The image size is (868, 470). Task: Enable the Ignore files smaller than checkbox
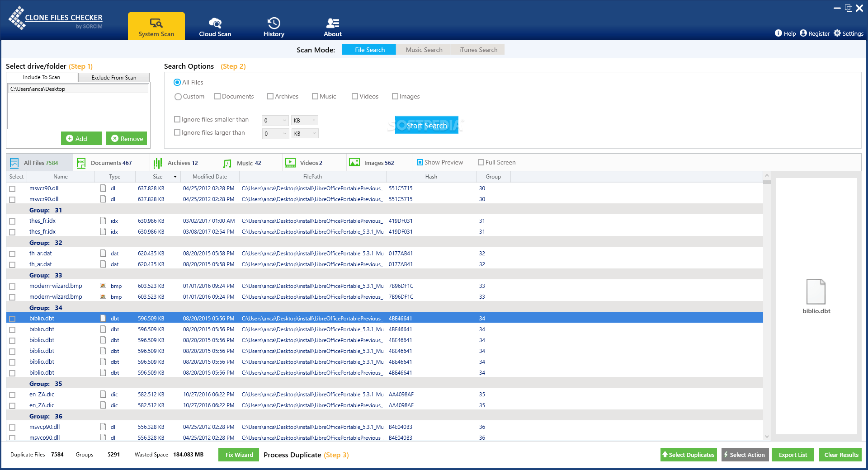pyautogui.click(x=177, y=119)
